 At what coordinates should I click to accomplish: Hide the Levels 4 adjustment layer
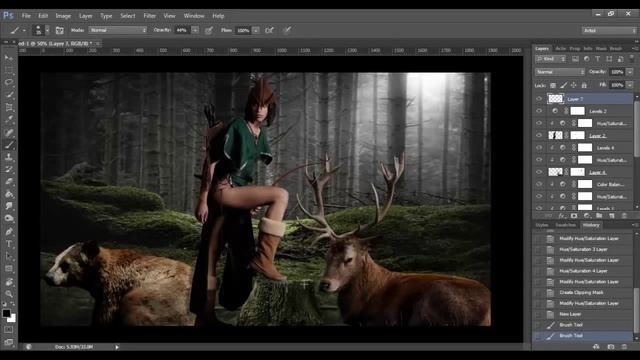539,147
